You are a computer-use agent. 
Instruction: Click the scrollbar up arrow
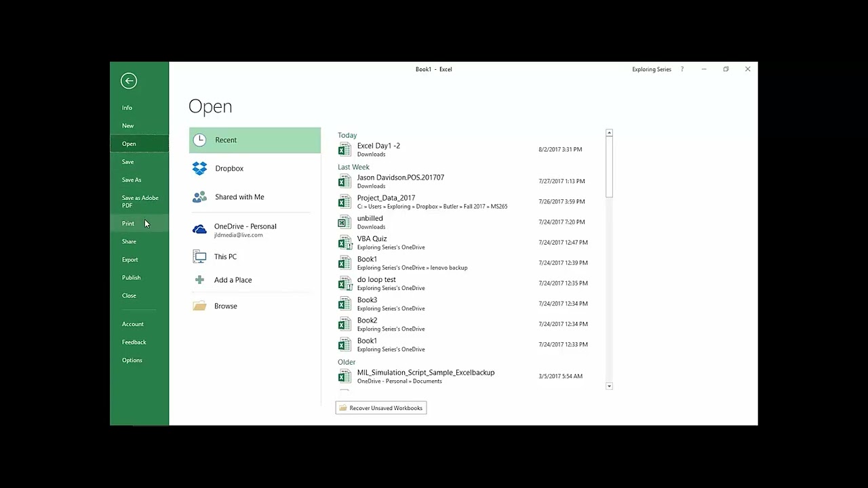pos(609,133)
